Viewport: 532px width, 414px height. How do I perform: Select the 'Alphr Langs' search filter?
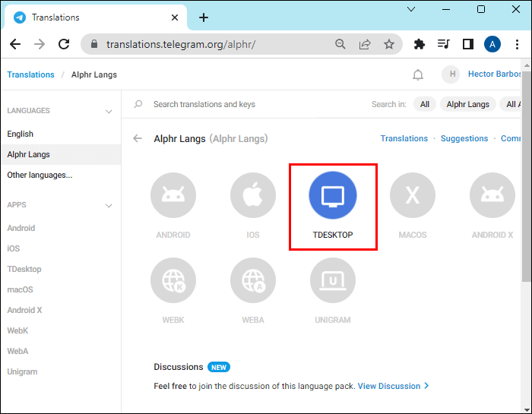467,104
